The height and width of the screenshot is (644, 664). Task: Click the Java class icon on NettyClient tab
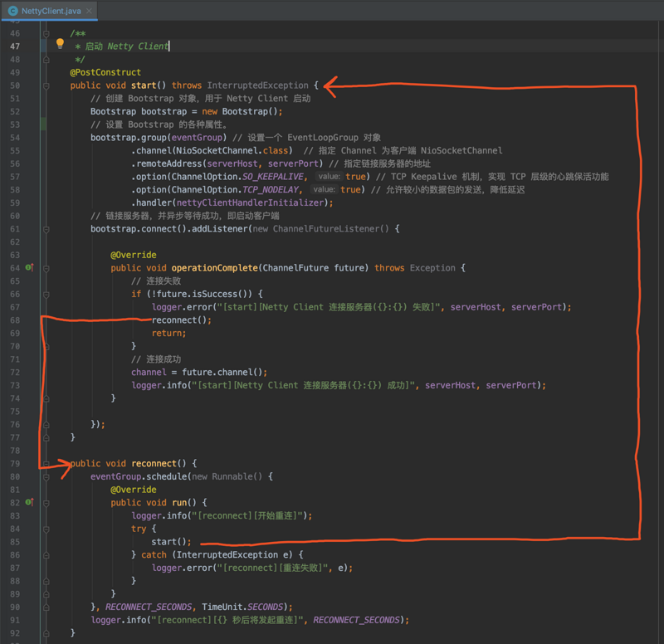(12, 11)
